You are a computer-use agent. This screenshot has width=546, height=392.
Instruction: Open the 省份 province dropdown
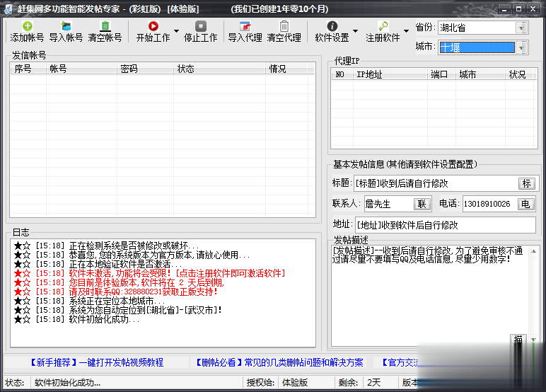point(521,28)
